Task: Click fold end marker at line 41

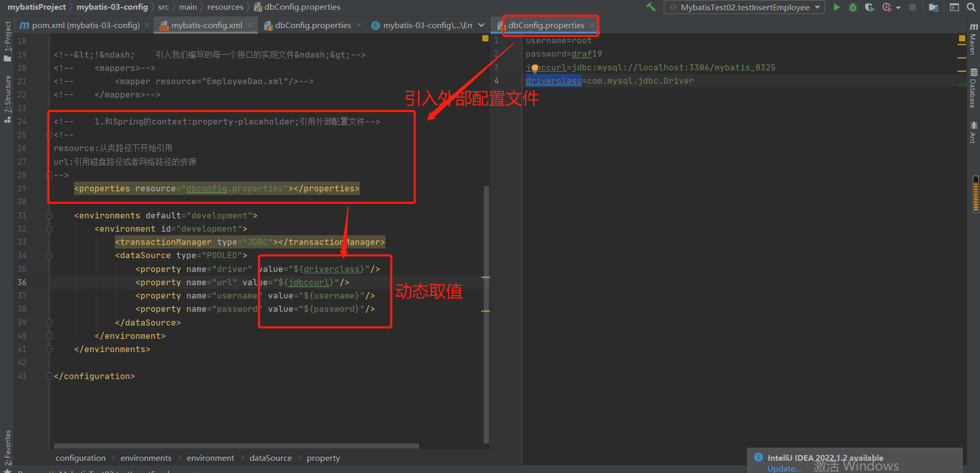Action: click(x=50, y=349)
